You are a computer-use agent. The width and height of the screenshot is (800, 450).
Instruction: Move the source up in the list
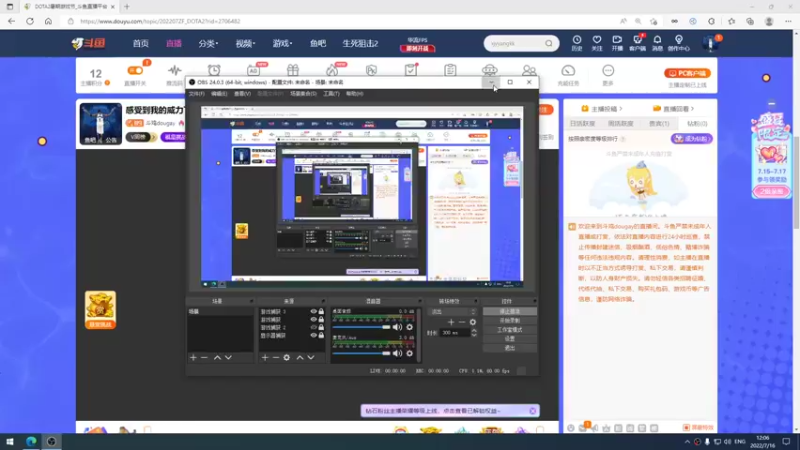click(x=300, y=358)
